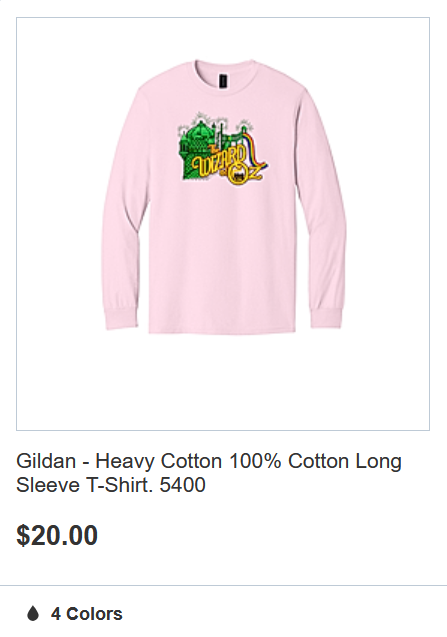Click the black neck tag inside collar
Image resolution: width=447 pixels, height=637 pixels.
coord(223,80)
